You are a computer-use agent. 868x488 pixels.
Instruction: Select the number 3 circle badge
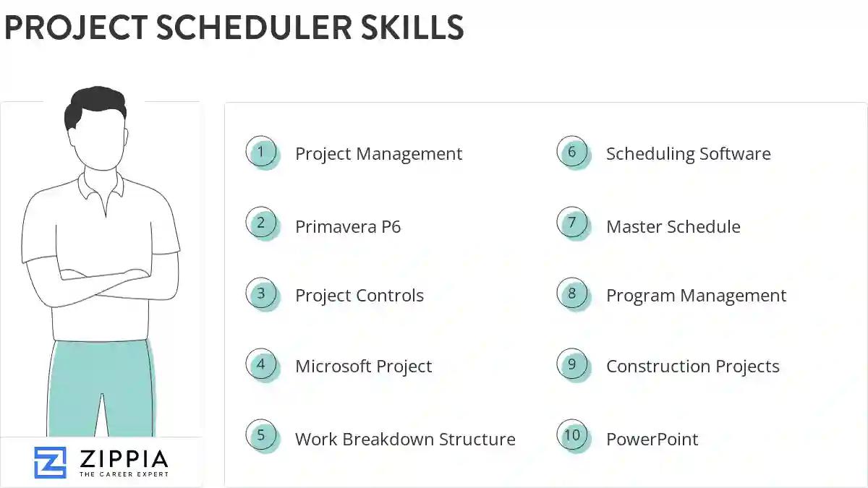[x=261, y=294]
